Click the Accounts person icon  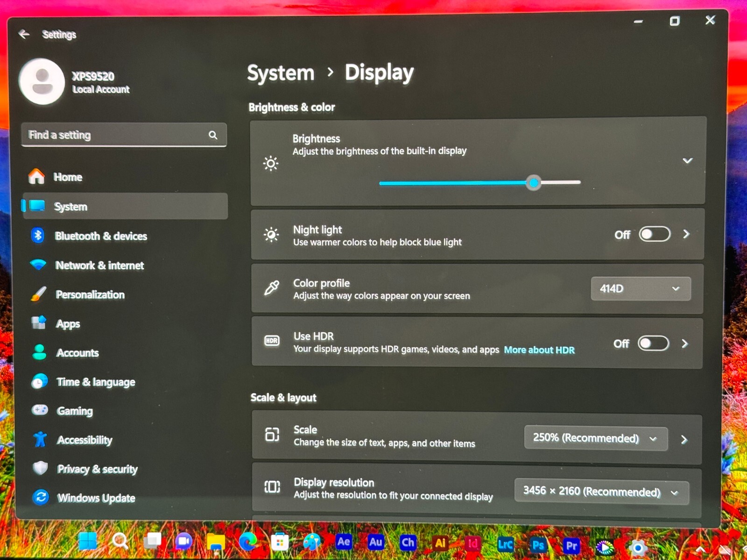coord(39,352)
